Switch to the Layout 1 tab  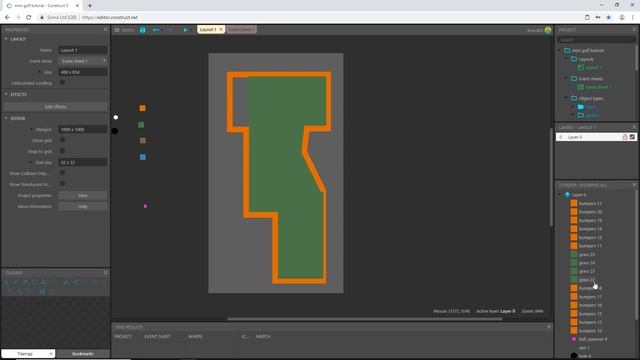pos(208,29)
